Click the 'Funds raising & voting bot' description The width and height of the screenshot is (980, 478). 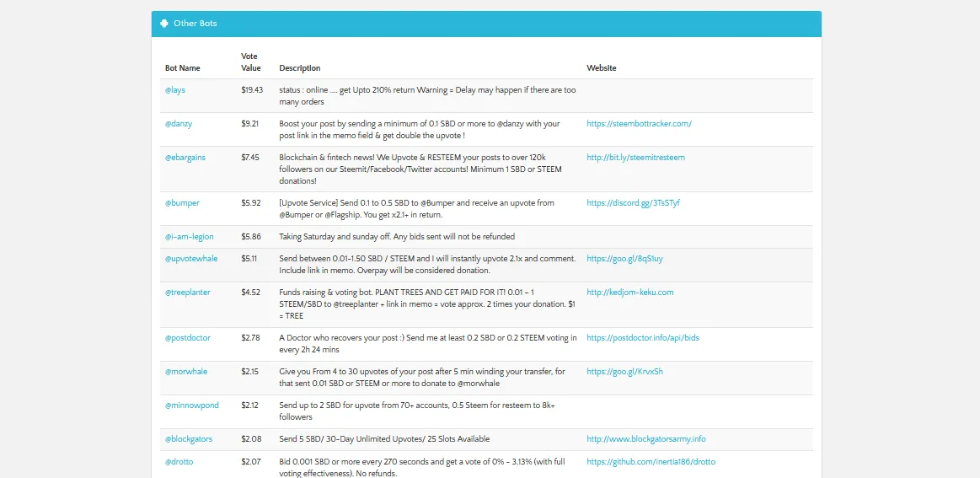[x=427, y=303]
